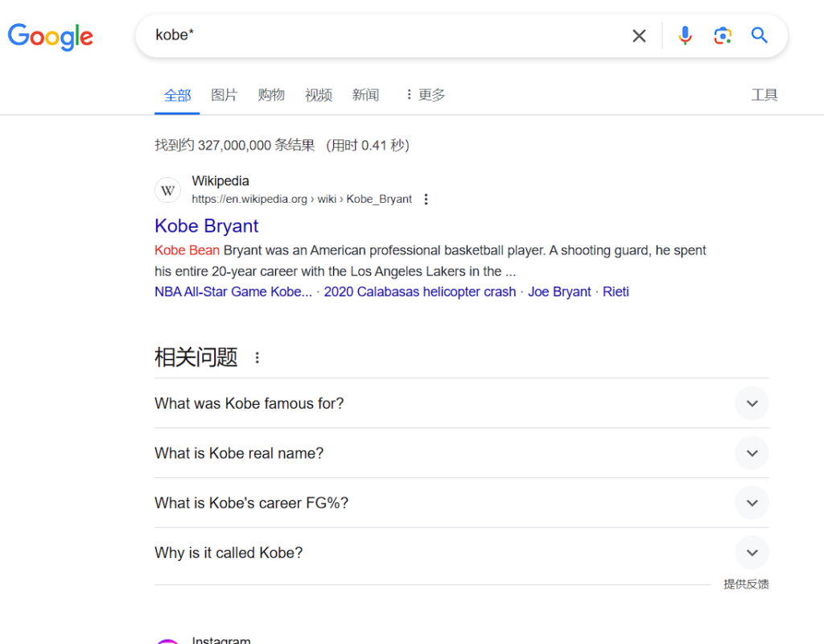This screenshot has width=824, height=644.
Task: Start voice search with the microphone icon
Action: 685,35
